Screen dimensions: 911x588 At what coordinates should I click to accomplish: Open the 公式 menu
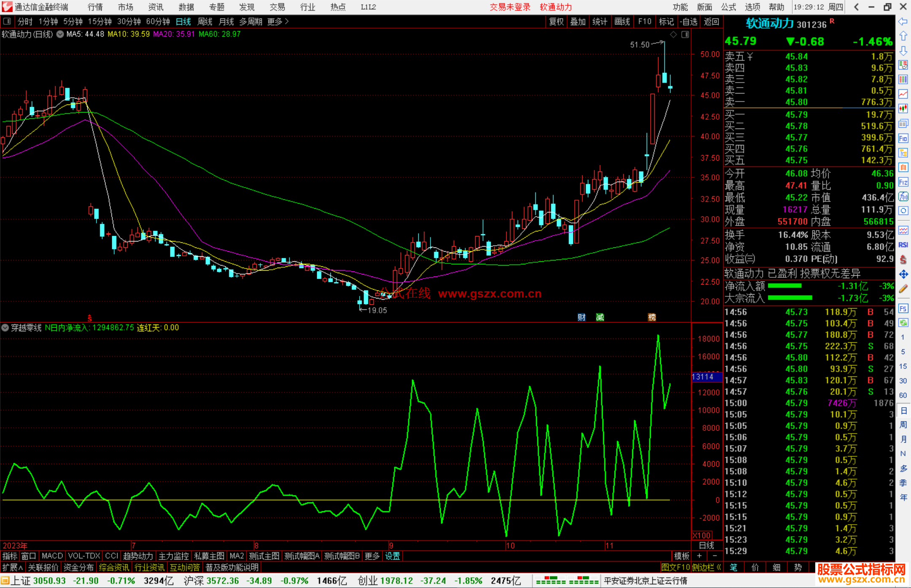click(728, 7)
